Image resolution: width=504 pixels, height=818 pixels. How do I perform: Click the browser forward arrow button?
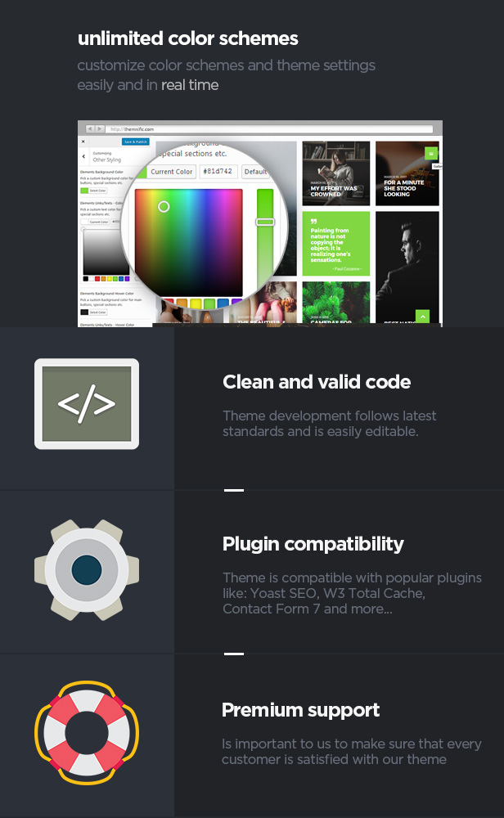[100, 129]
